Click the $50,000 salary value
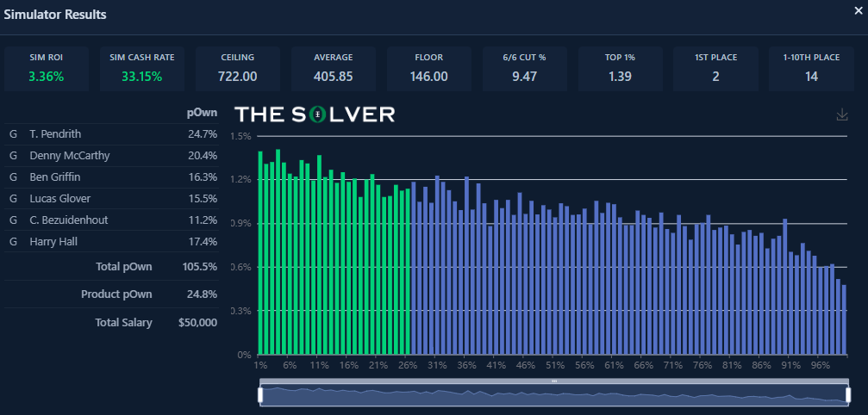868x415 pixels. point(197,323)
